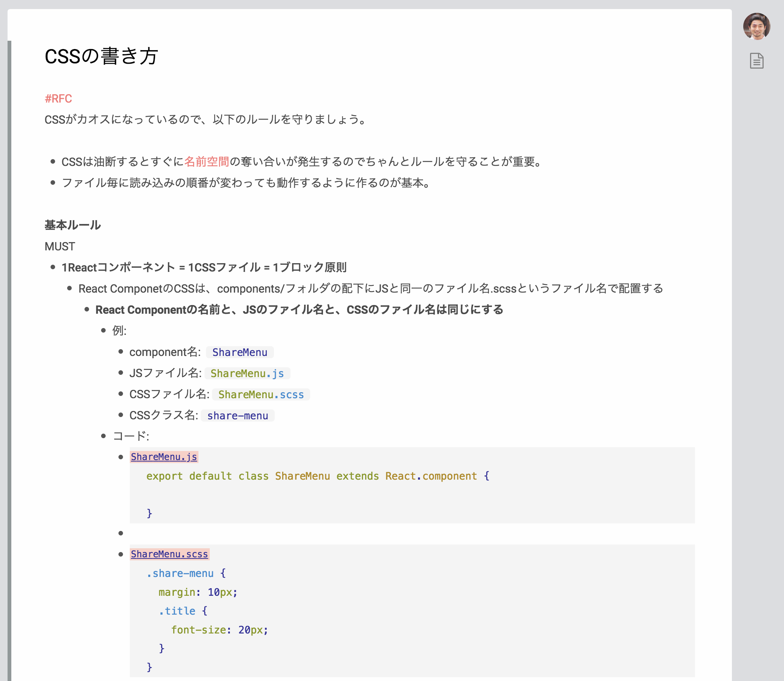Viewport: 784px width, 681px height.
Task: Select the inline code ShareMenu.js
Action: pyautogui.click(x=247, y=374)
